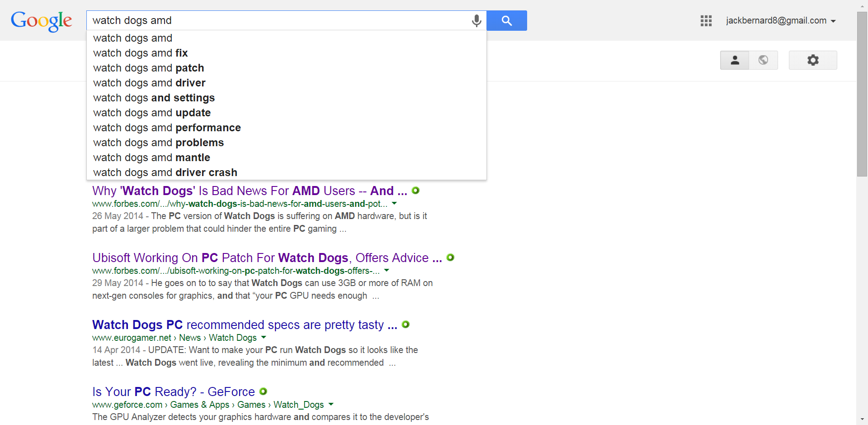
Task: Show private results with the person icon
Action: [735, 60]
